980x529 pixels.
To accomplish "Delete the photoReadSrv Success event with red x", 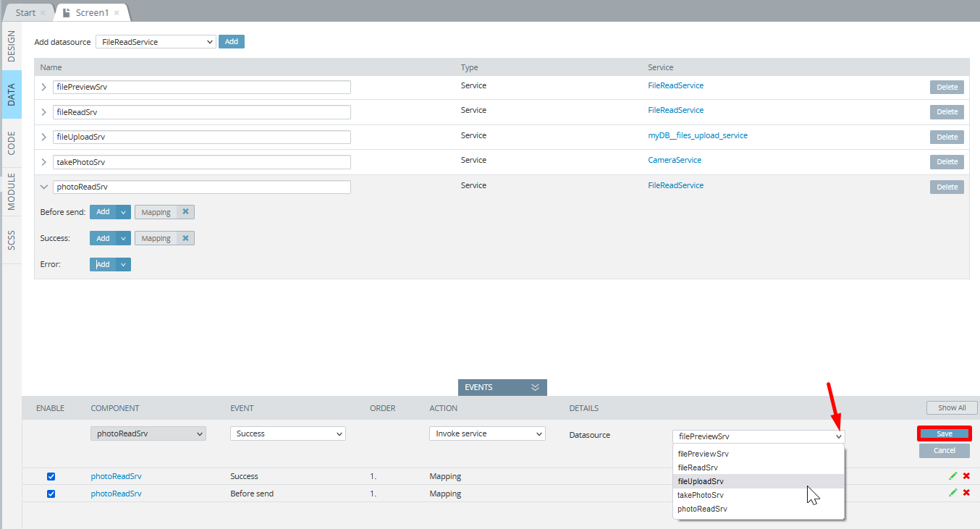I will [966, 475].
